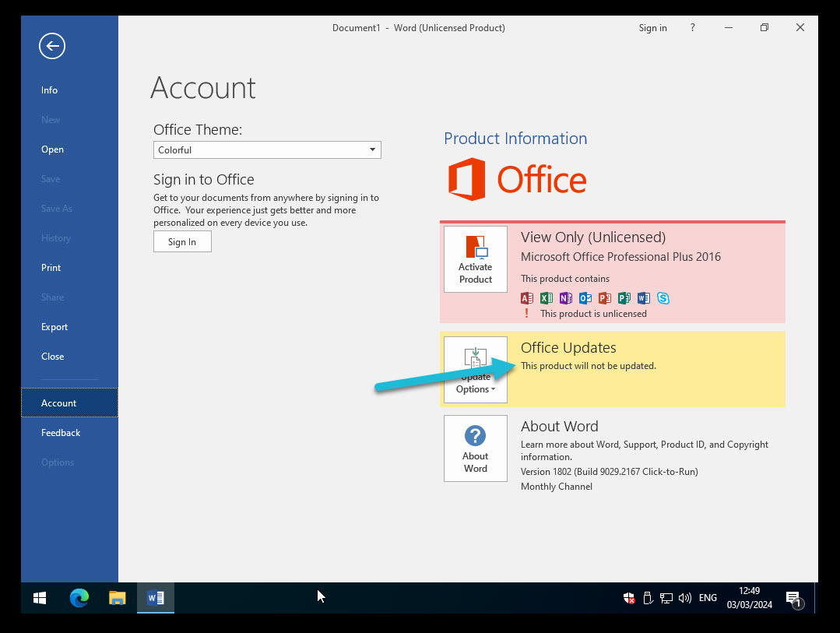Open File Explorer from the taskbar

117,598
